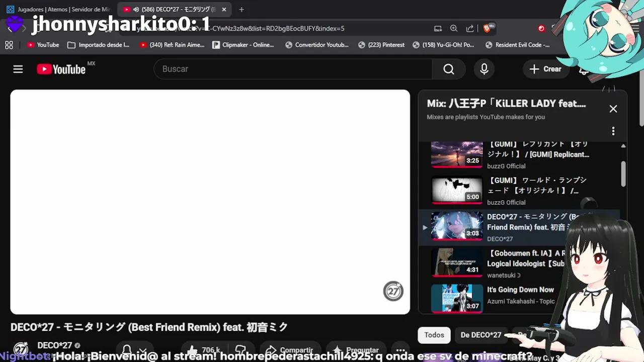
Task: Close the DECO*27 YouTube browser tab
Action: coord(224,10)
